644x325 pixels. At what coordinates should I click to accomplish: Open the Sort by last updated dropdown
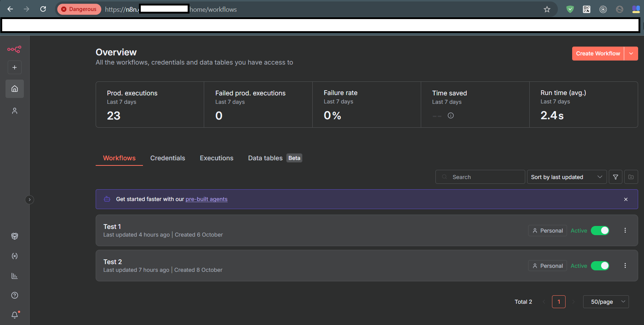tap(566, 177)
